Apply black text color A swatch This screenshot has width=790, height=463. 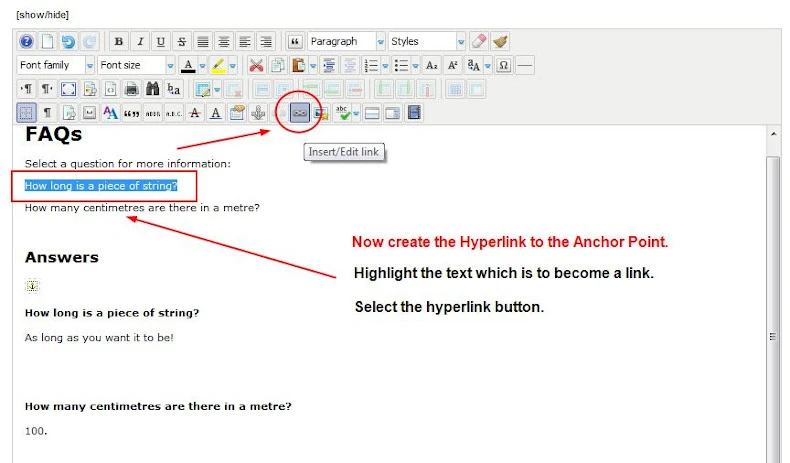188,65
